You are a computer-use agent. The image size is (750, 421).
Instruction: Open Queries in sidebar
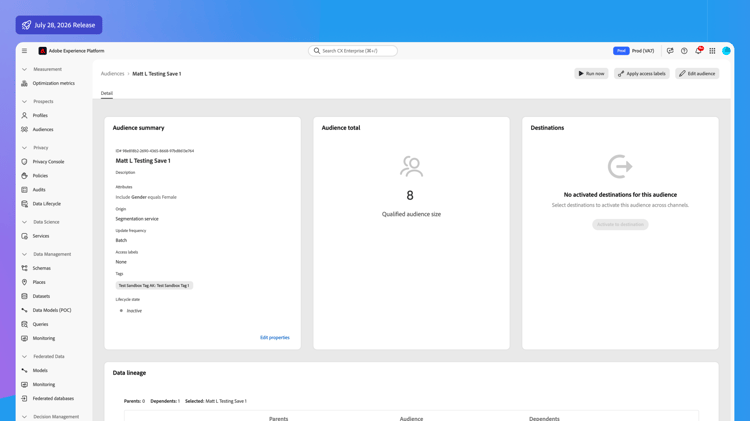40,324
